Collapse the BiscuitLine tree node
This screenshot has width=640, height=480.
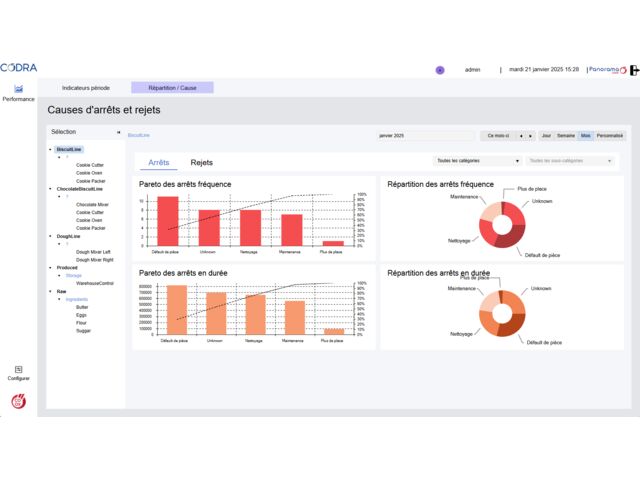click(51, 149)
